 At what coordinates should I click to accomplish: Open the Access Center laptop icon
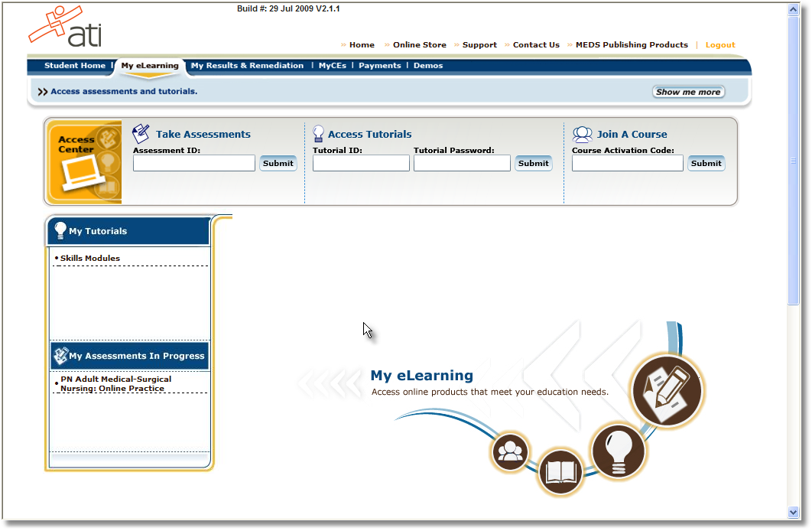coord(83,174)
